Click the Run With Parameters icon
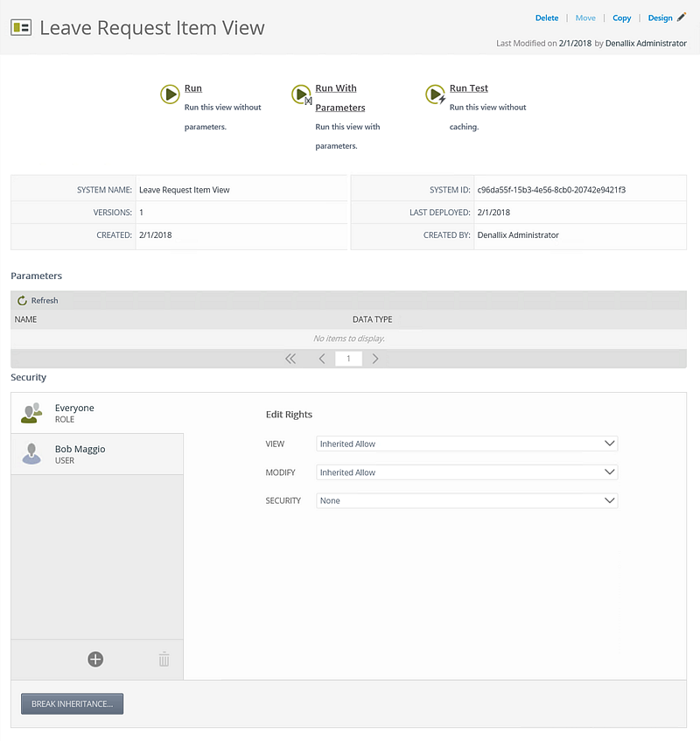 (x=302, y=94)
